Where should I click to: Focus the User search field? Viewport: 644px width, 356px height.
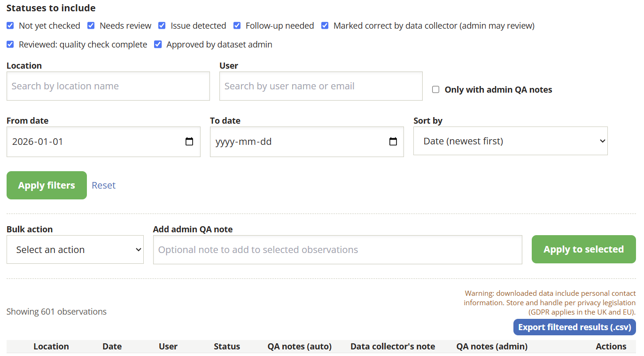pos(321,86)
